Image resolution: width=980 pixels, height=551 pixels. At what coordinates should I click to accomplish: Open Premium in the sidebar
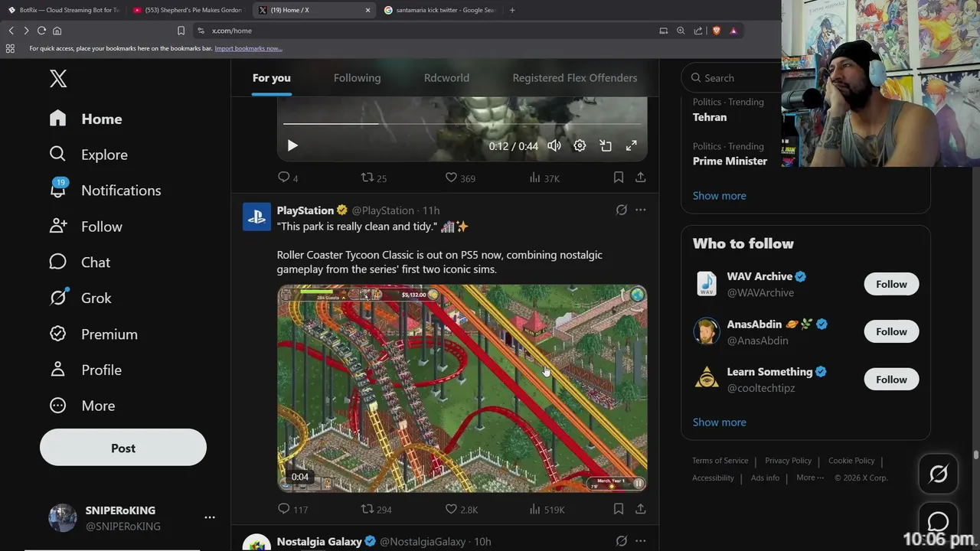tap(93, 334)
